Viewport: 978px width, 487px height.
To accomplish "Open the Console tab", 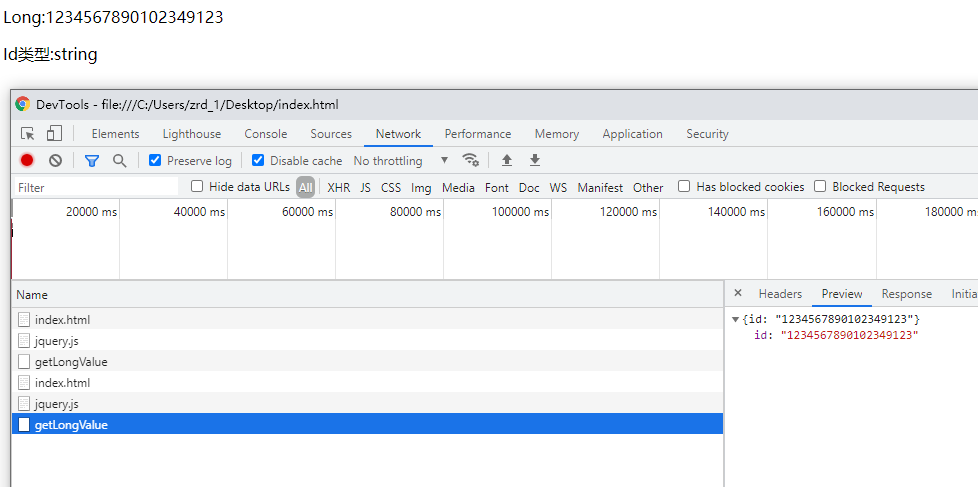I will [x=266, y=133].
